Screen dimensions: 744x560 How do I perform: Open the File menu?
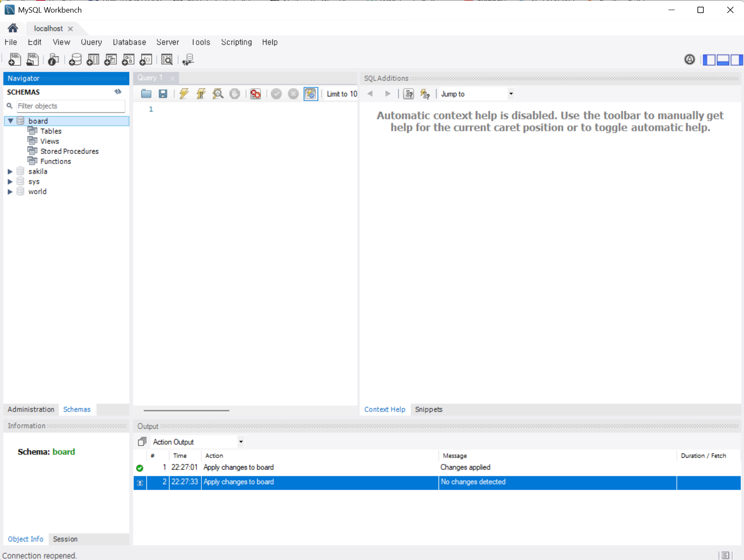pos(11,42)
